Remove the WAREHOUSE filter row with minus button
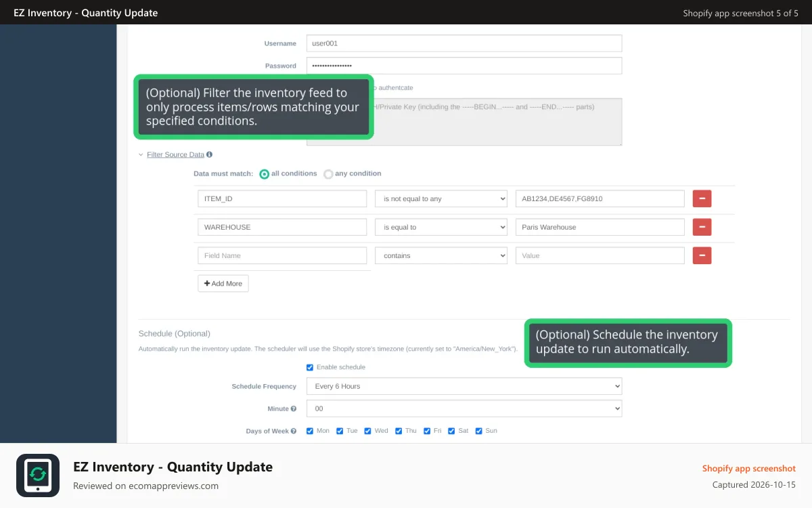The image size is (812, 508). tap(702, 227)
